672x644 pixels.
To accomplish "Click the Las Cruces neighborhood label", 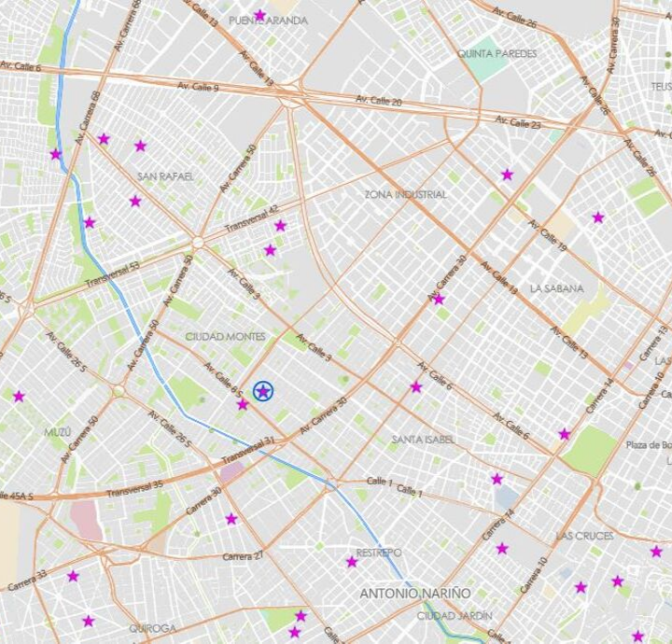I will [584, 536].
